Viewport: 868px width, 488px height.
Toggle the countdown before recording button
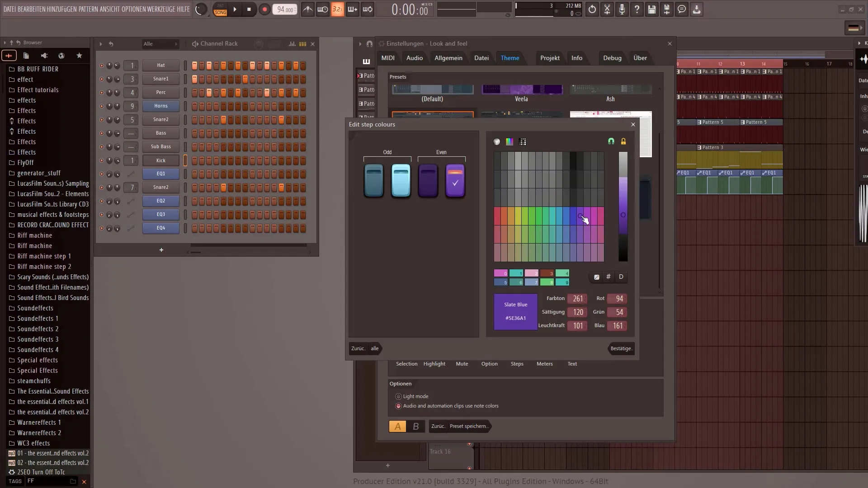337,9
